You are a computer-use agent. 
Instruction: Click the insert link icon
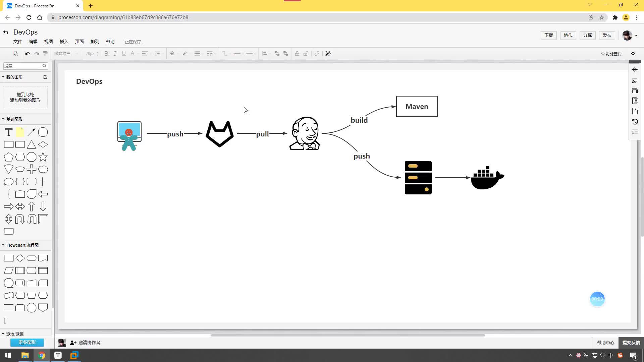click(317, 54)
